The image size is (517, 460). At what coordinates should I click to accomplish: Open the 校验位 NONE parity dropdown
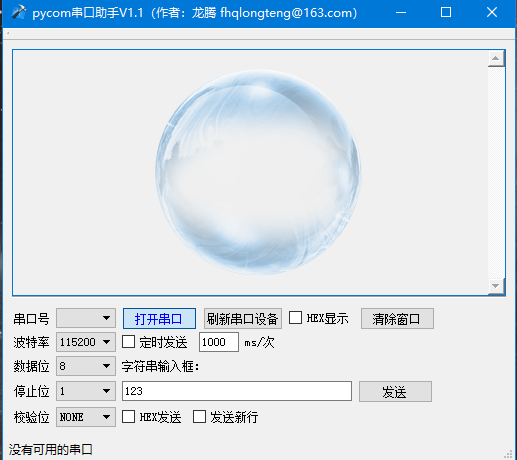click(86, 417)
